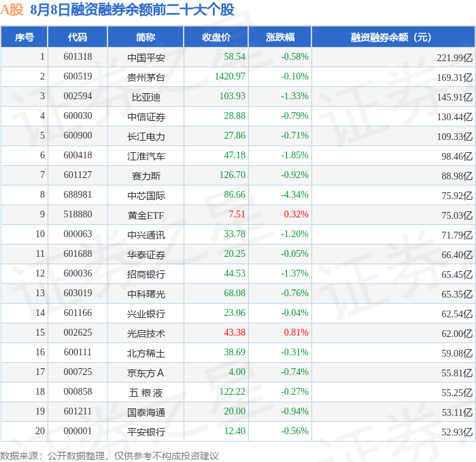The height and width of the screenshot is (462, 476).
Task: Click balance value 109.33亿
Action: click(x=454, y=137)
